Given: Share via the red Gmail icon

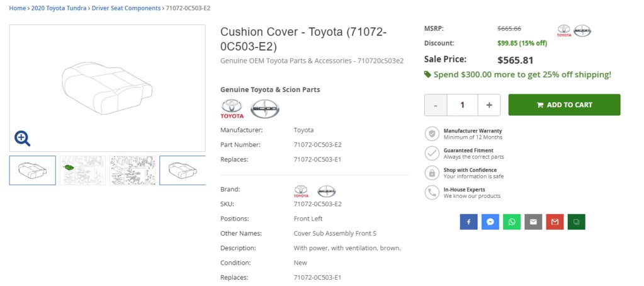Looking at the screenshot, I should 555,222.
